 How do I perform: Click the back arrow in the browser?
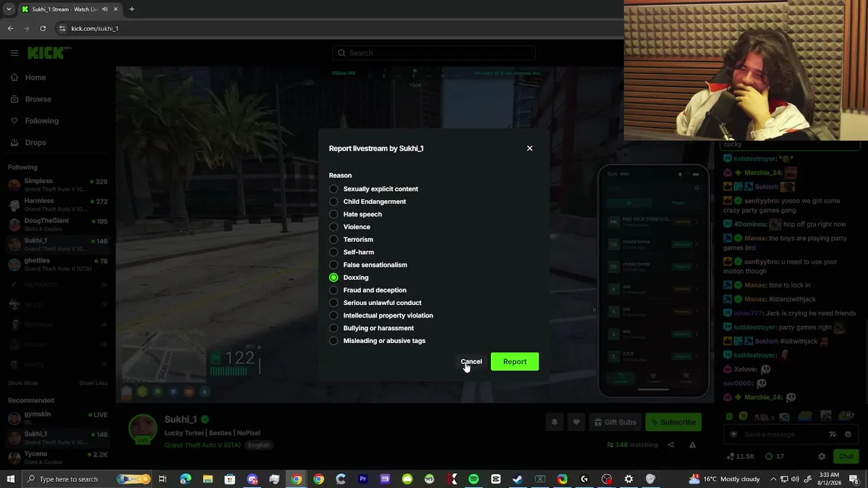tap(10, 28)
